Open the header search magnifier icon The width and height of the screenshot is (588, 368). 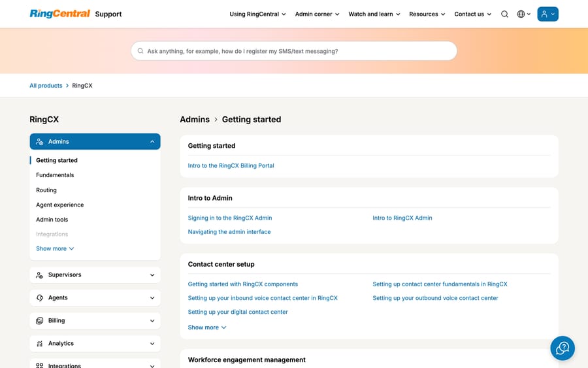point(504,14)
